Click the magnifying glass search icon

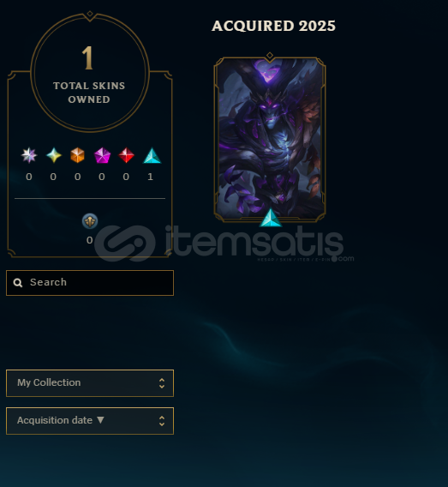[18, 283]
